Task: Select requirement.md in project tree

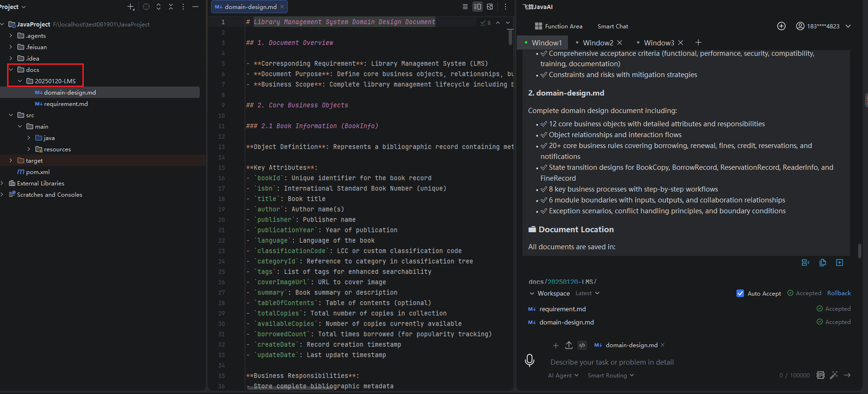Action: click(66, 104)
